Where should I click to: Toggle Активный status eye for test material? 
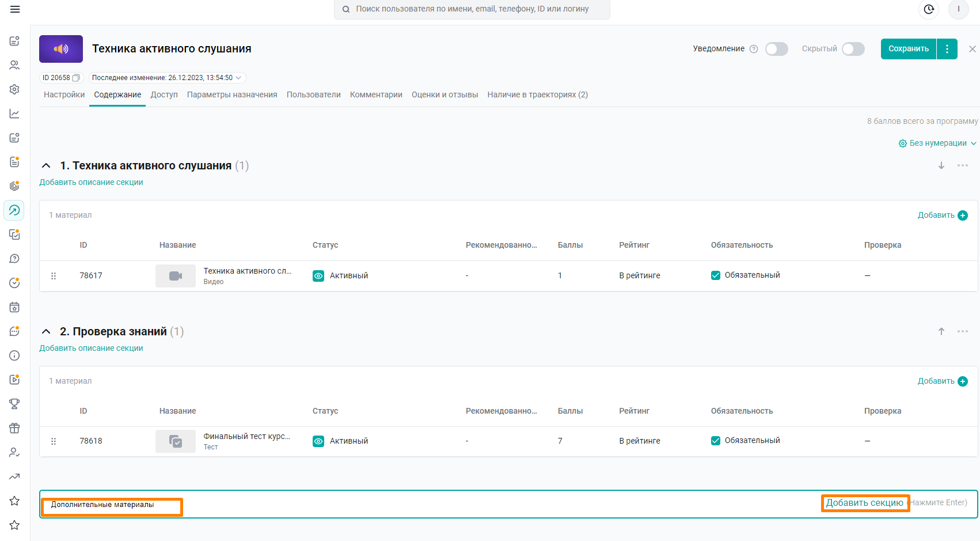318,441
